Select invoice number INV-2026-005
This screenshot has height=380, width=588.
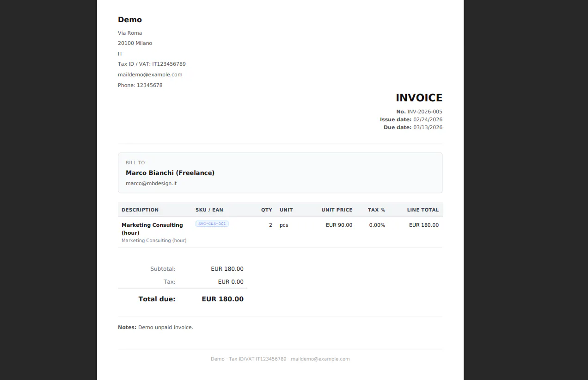coord(425,112)
